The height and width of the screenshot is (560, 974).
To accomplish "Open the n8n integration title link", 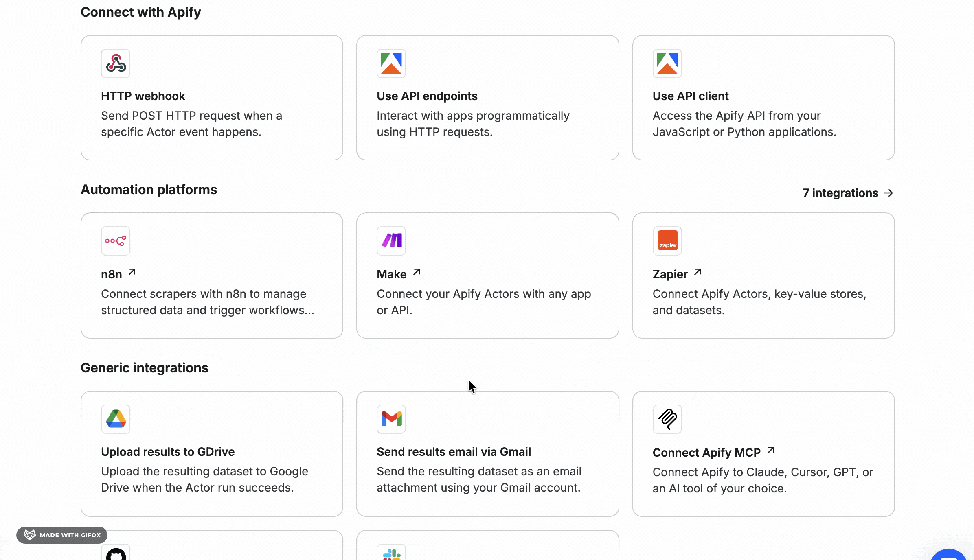I will (x=118, y=274).
